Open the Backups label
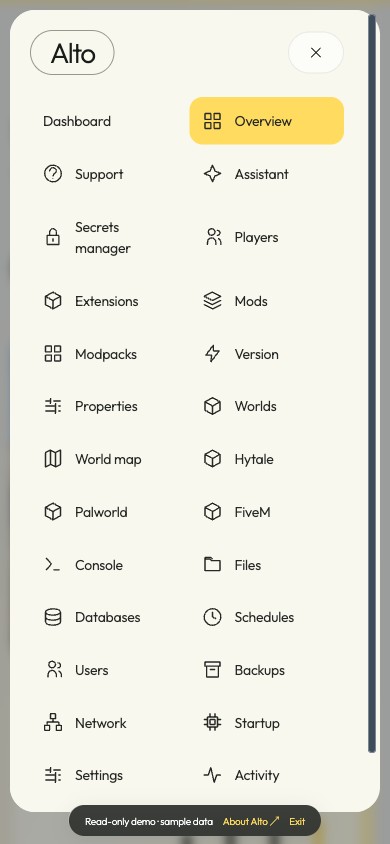390x844 pixels. (x=259, y=671)
